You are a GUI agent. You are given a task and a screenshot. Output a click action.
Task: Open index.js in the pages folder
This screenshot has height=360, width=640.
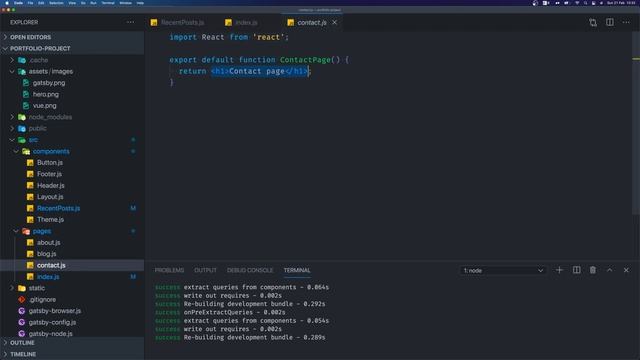point(48,277)
